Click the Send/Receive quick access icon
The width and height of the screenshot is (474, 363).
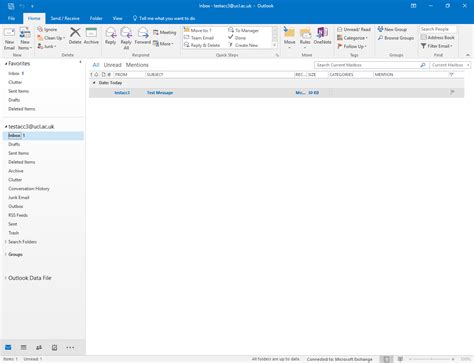click(x=11, y=6)
